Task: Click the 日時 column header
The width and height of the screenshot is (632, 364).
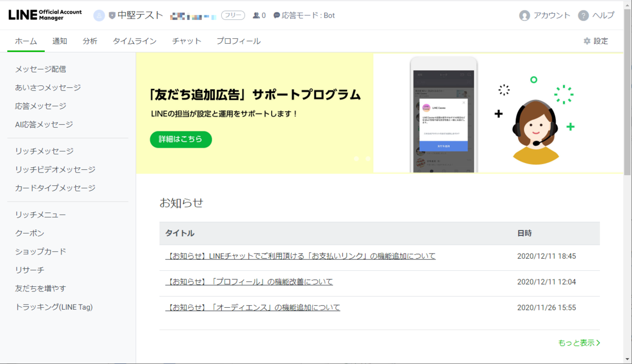Action: 525,233
